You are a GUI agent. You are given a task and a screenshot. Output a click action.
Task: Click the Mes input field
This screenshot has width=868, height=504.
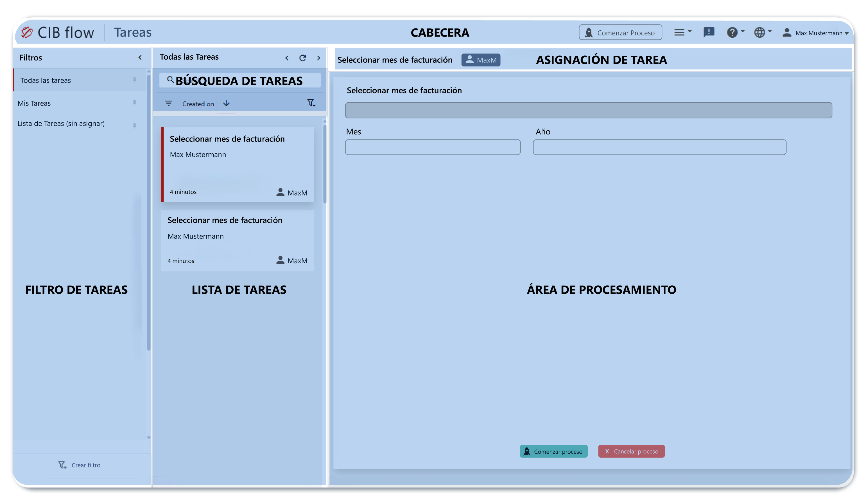tap(432, 147)
